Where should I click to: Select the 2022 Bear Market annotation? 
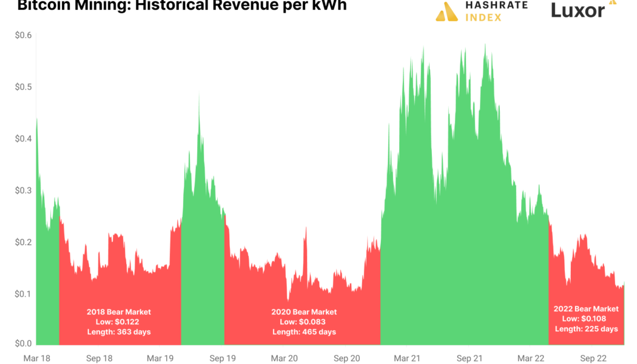(x=586, y=318)
